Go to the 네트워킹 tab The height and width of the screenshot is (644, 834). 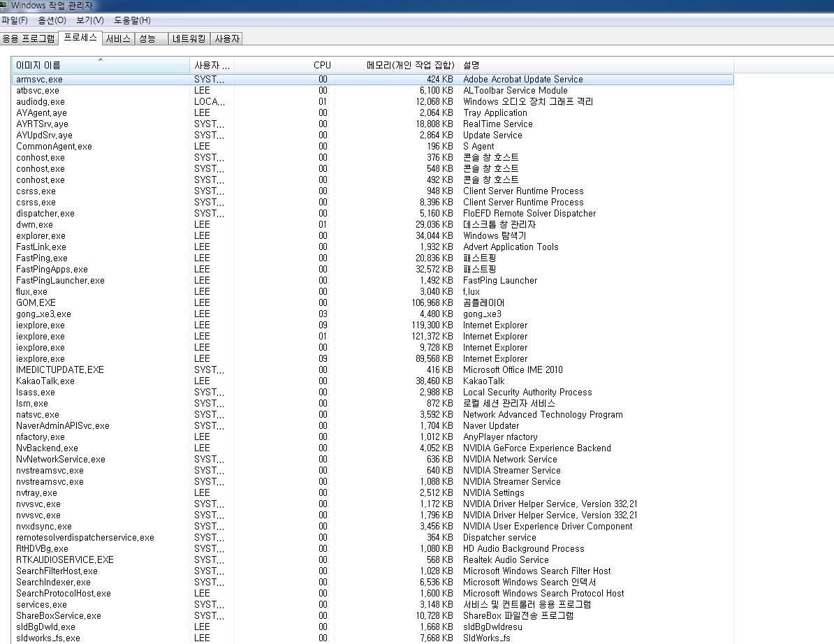click(189, 39)
